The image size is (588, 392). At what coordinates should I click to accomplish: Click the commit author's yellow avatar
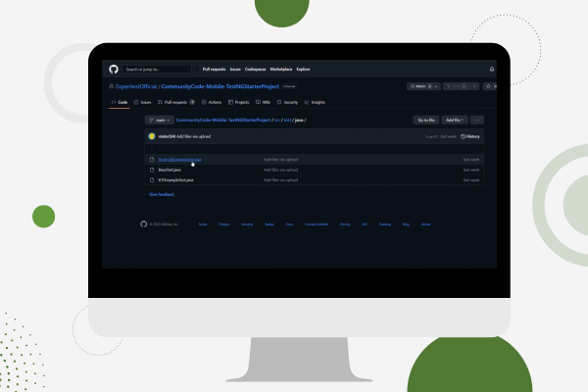click(152, 136)
